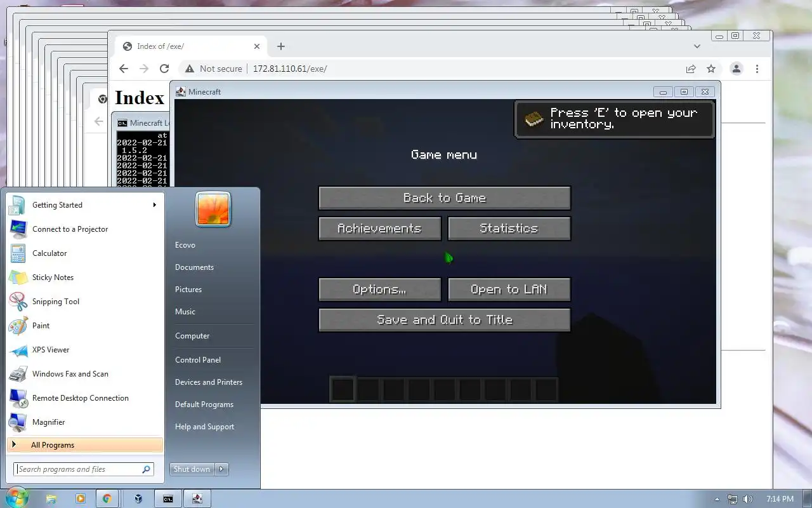Click the XPS Viewer icon
This screenshot has width=812, height=508.
click(x=18, y=350)
